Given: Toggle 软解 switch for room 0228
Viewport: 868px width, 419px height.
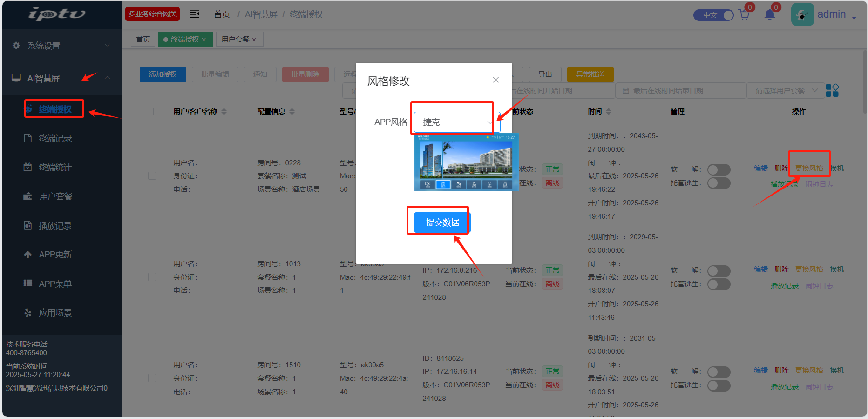Looking at the screenshot, I should tap(719, 169).
